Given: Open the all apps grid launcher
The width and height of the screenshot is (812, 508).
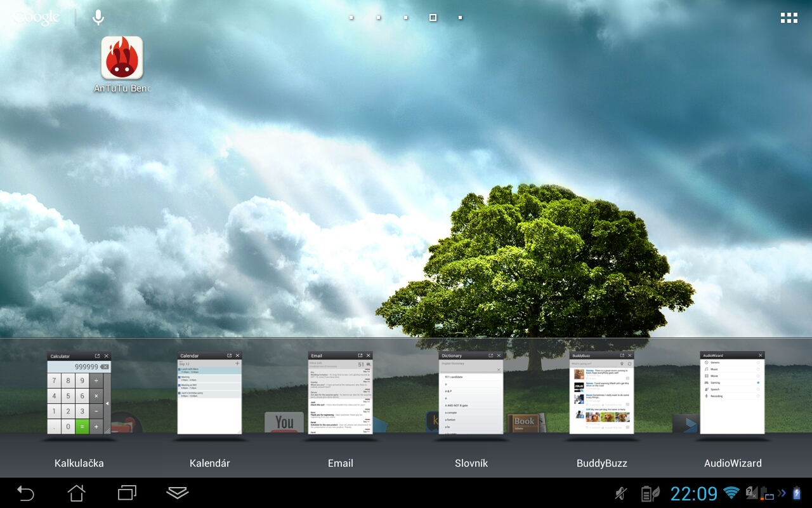Looking at the screenshot, I should pos(789,17).
